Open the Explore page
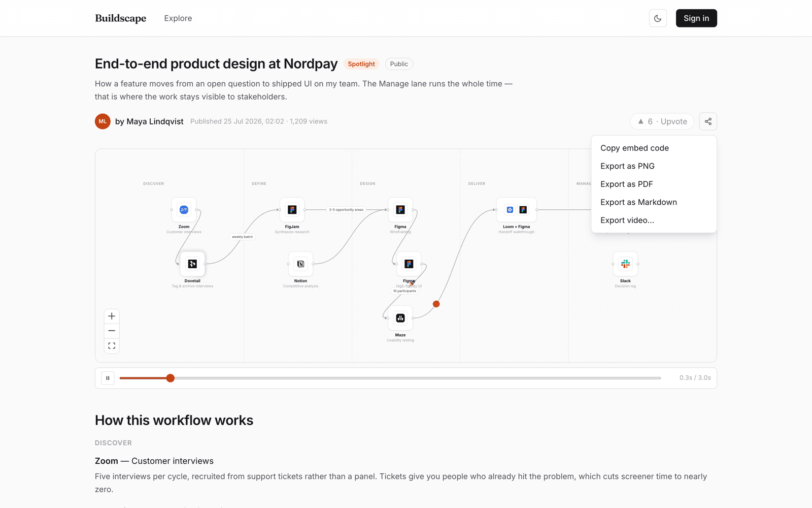This screenshot has width=812, height=508. click(178, 18)
